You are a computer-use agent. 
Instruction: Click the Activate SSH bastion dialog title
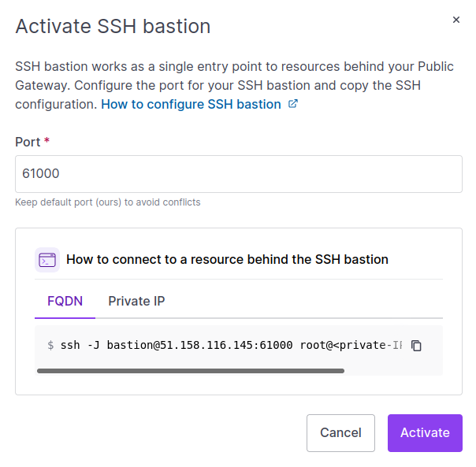point(113,26)
